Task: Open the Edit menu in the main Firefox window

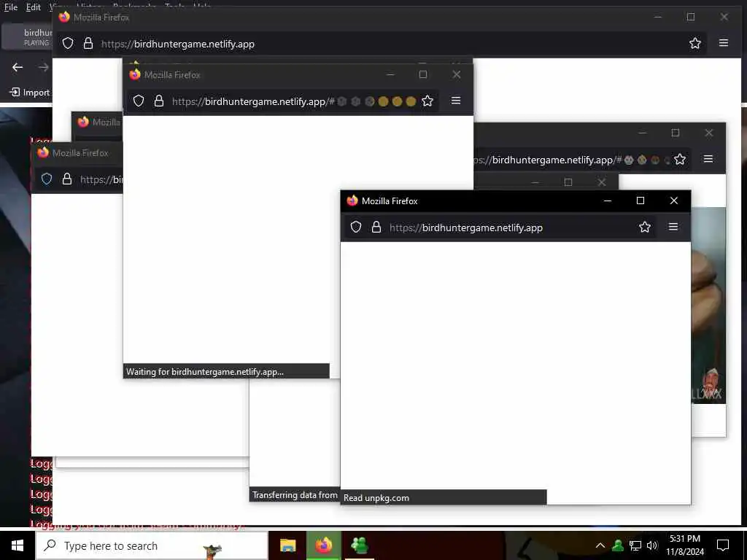Action: (x=34, y=7)
